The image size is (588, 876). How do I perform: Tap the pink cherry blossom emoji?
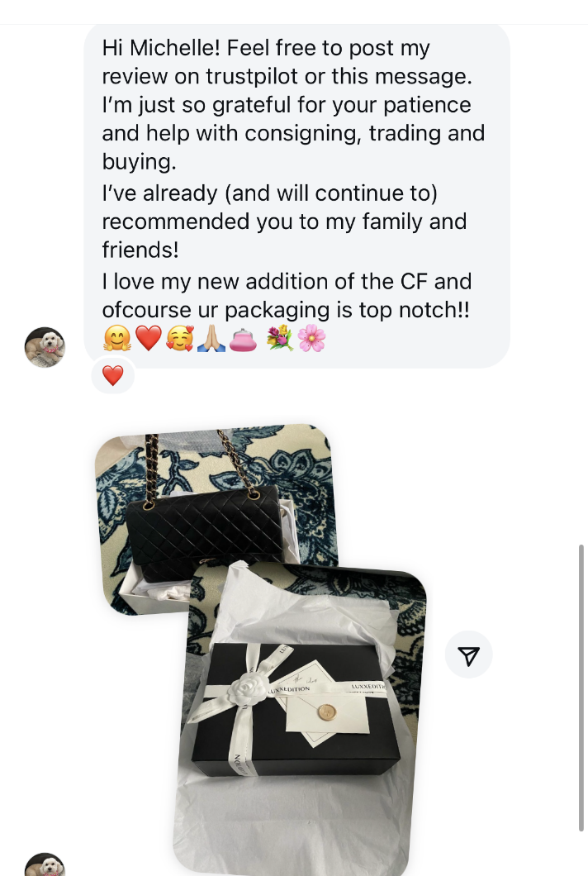pos(311,339)
